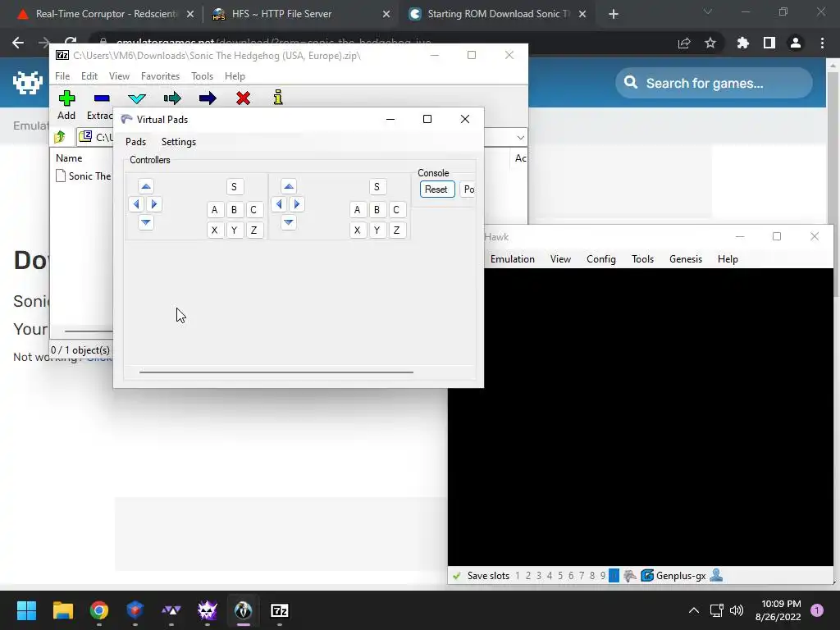Click the Add icon in 7-Zip toolbar
The image size is (840, 630).
(x=66, y=98)
